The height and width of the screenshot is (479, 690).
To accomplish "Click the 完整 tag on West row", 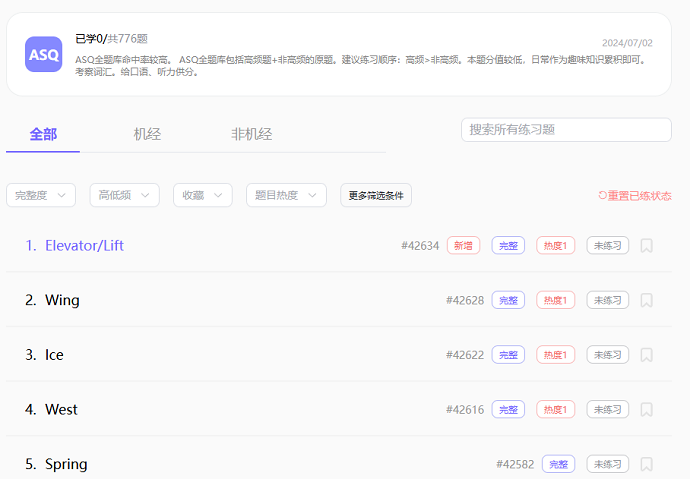I will [508, 410].
